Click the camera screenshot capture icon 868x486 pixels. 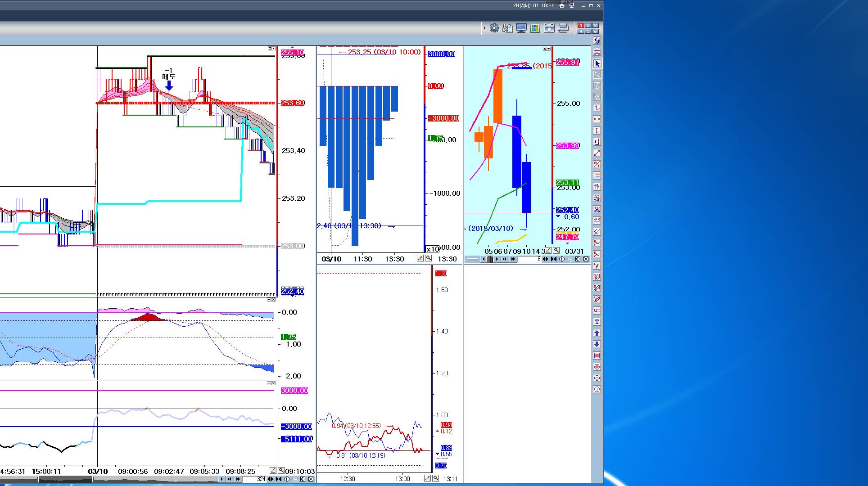[549, 28]
